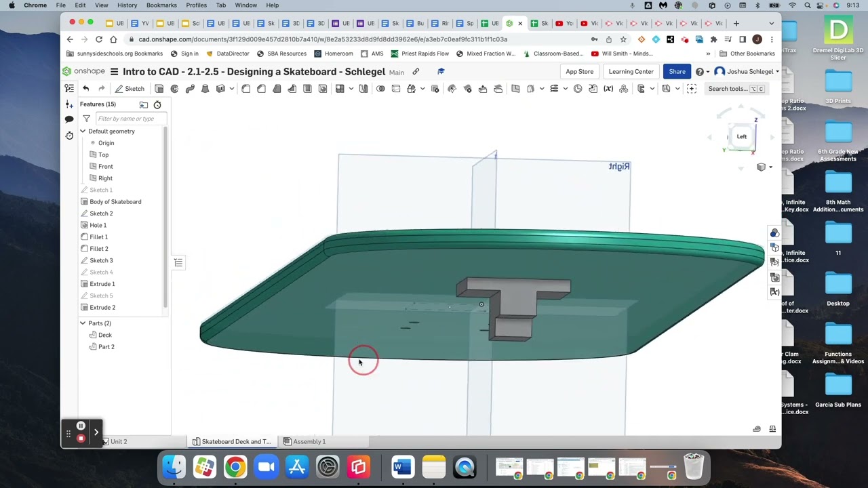Open the Variable (x) tool
The height and width of the screenshot is (488, 868).
(608, 89)
